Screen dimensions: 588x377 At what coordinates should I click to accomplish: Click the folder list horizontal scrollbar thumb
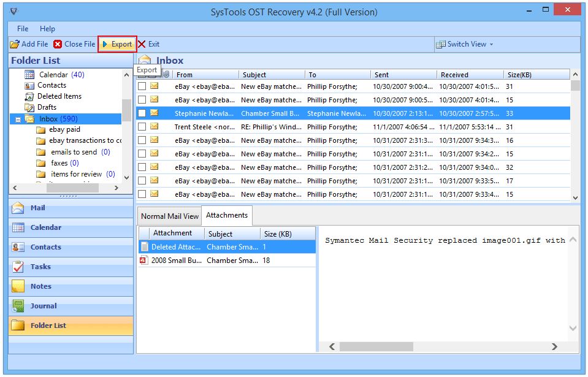pyautogui.click(x=72, y=188)
